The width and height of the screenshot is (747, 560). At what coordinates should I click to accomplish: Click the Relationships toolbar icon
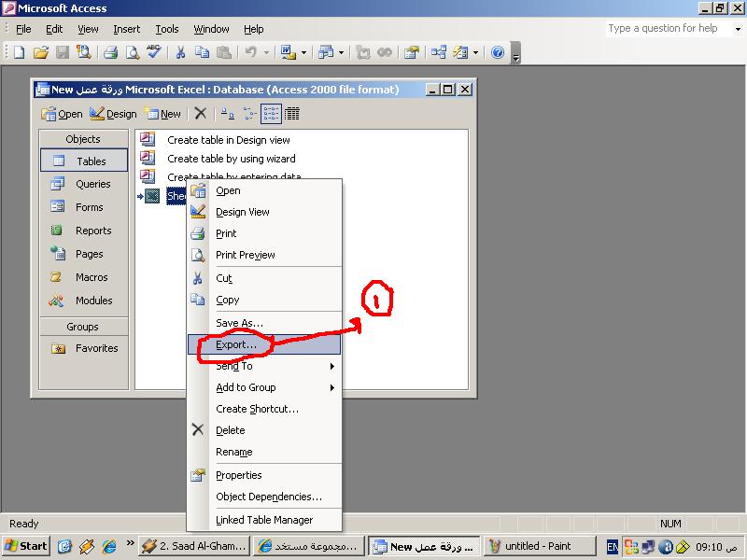point(438,53)
